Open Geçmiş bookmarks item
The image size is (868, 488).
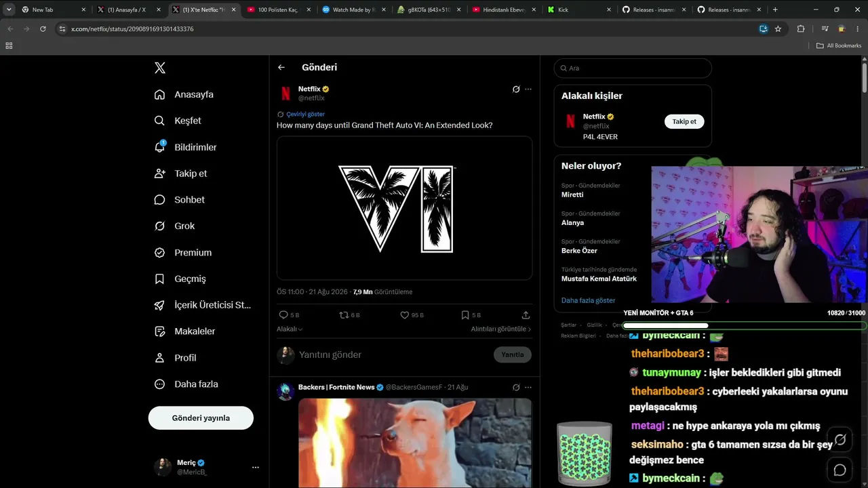pos(180,279)
